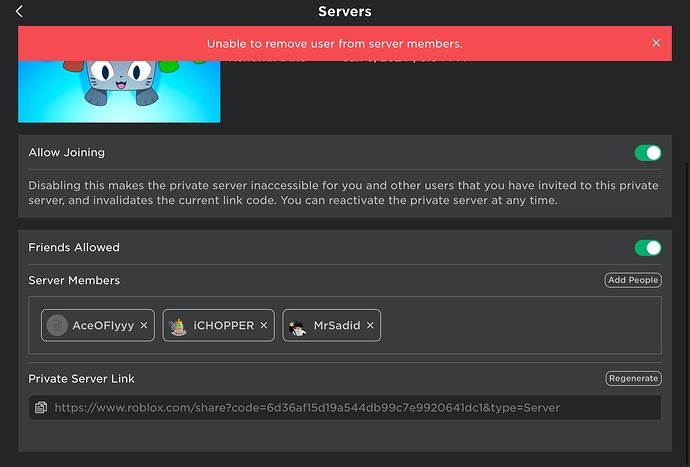The width and height of the screenshot is (690, 467).
Task: Click the AceOFlyyy avatar icon
Action: (x=57, y=325)
